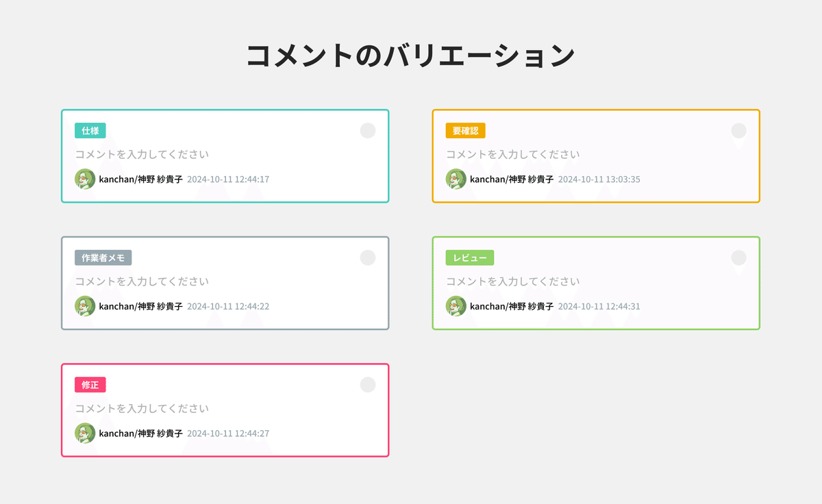Click the circle icon on the 作業者メモ card
This screenshot has width=822, height=504.
[368, 257]
